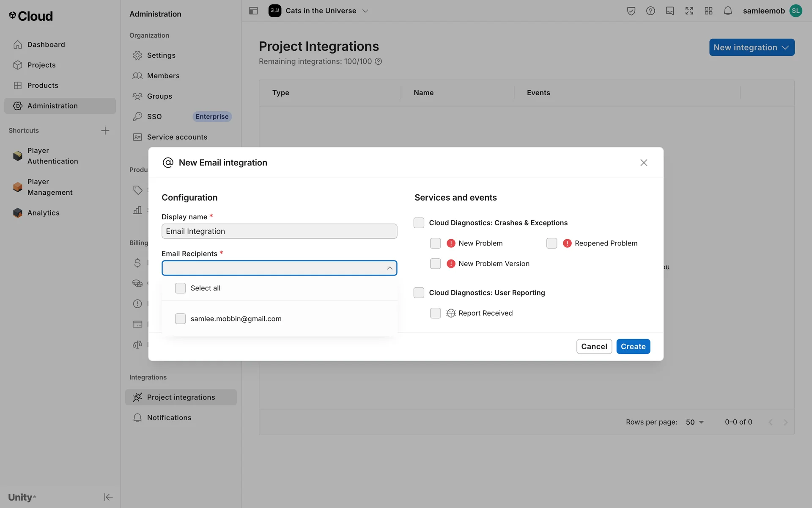The height and width of the screenshot is (508, 812).
Task: Collapse the left navigation sidebar arrow
Action: click(x=108, y=497)
